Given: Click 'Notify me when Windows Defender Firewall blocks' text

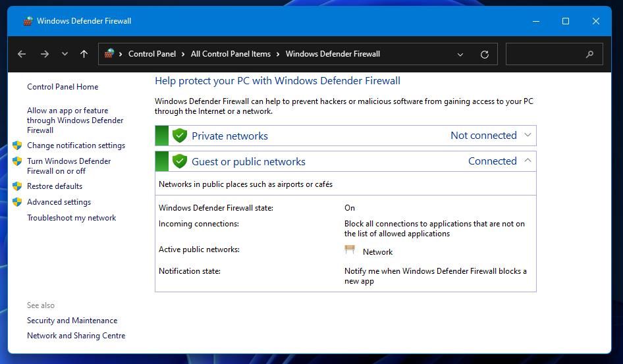Looking at the screenshot, I should coord(435,276).
